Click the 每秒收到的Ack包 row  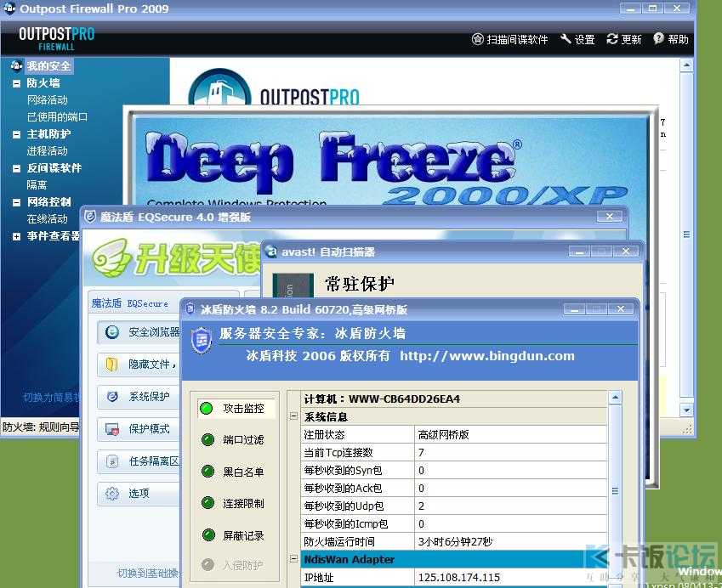455,489
